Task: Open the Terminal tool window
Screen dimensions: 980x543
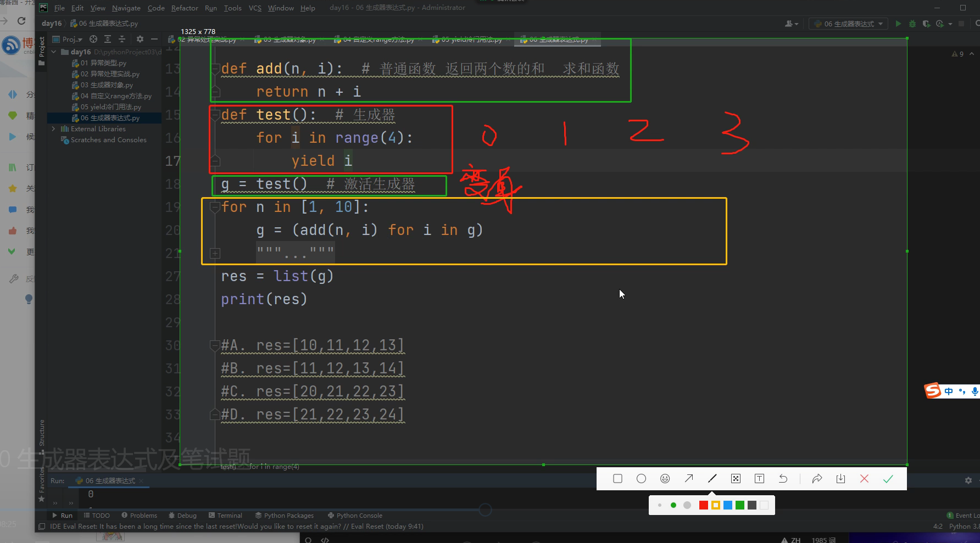Action: [225, 516]
